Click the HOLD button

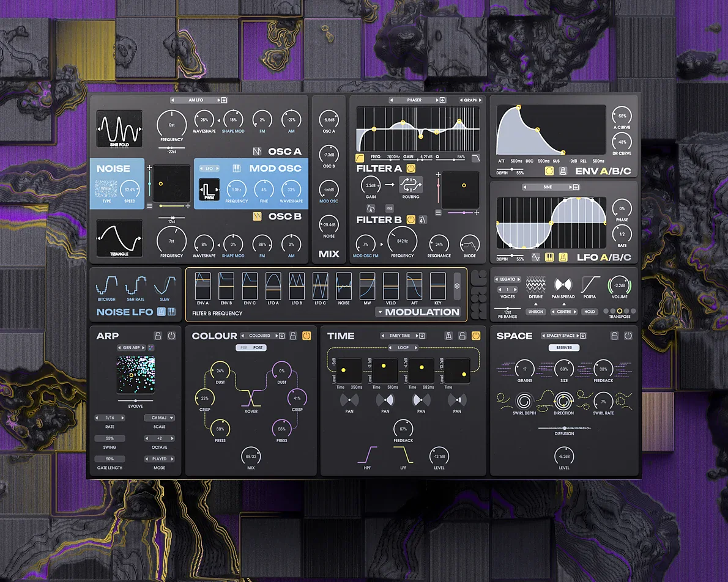pyautogui.click(x=590, y=312)
